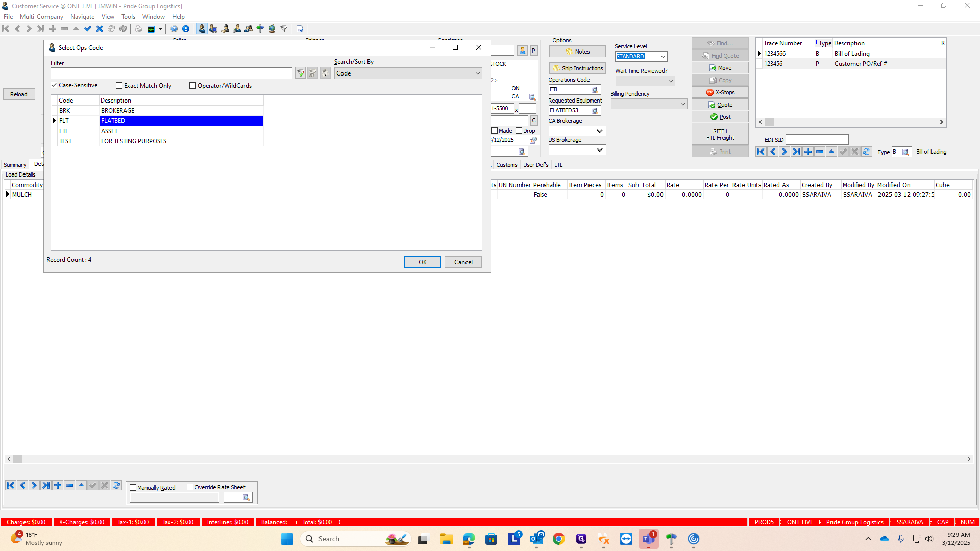Click the Ship Instructions button

[577, 68]
